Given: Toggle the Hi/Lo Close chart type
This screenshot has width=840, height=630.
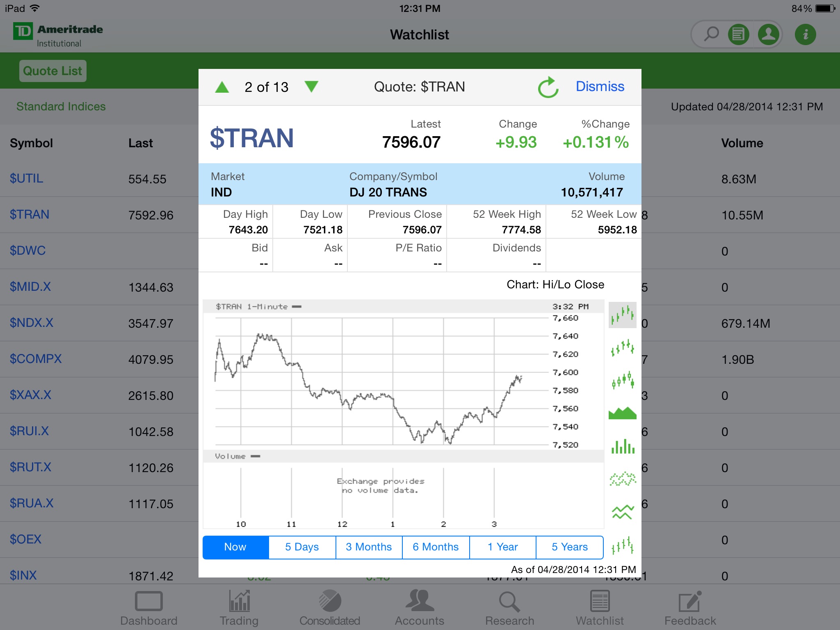Looking at the screenshot, I should [x=622, y=316].
